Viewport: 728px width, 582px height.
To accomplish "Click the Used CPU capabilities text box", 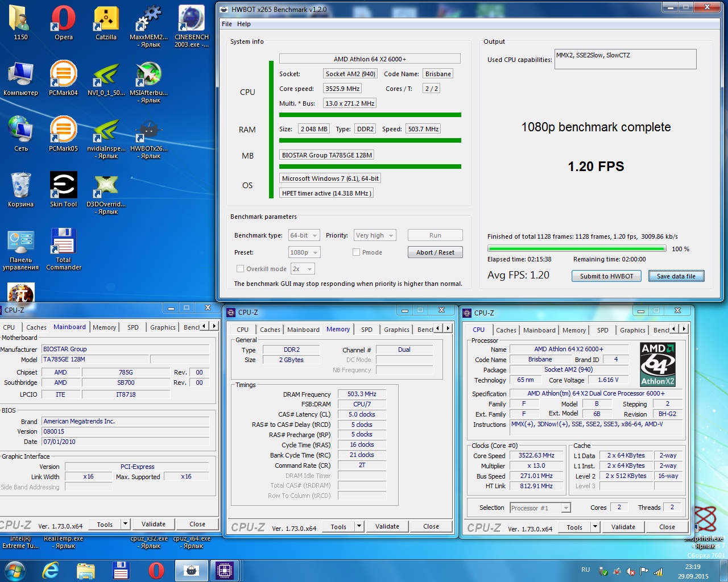I will click(625, 59).
